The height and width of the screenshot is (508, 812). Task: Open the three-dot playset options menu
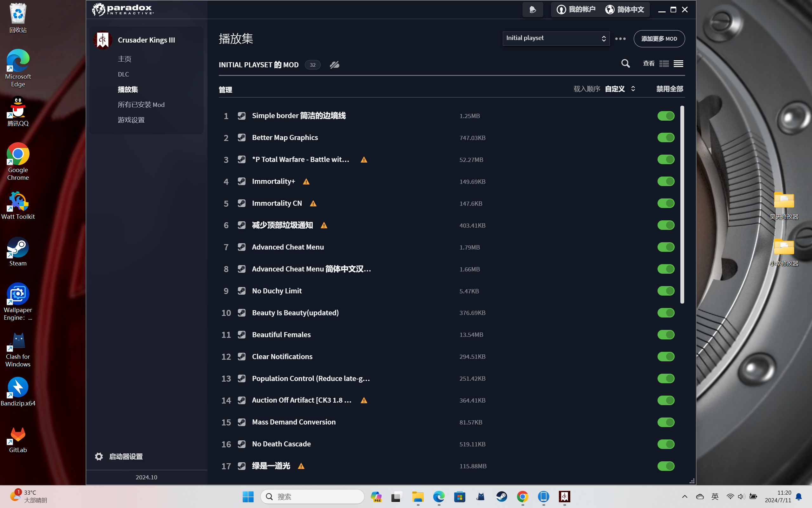click(x=620, y=39)
